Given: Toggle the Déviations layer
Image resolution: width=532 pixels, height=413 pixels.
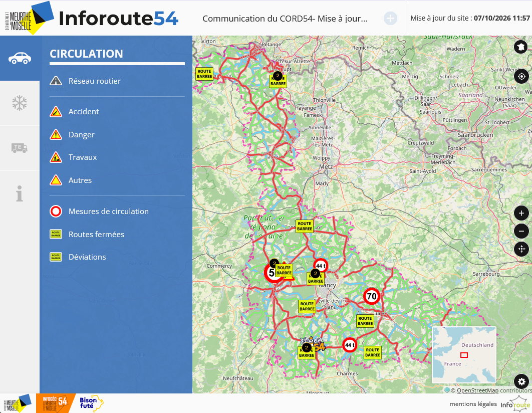Looking at the screenshot, I should point(78,257).
